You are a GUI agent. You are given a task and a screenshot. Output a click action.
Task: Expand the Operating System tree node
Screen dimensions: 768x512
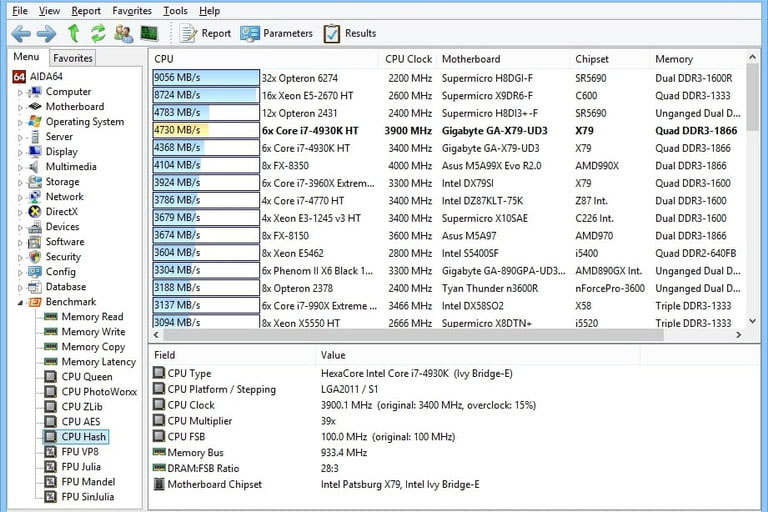point(20,122)
